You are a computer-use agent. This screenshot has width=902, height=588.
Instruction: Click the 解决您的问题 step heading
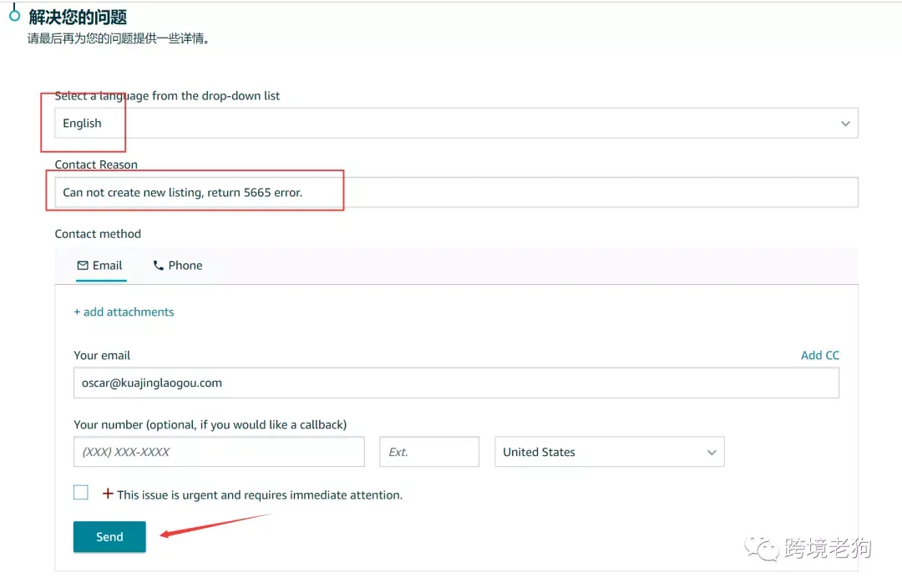pyautogui.click(x=78, y=18)
